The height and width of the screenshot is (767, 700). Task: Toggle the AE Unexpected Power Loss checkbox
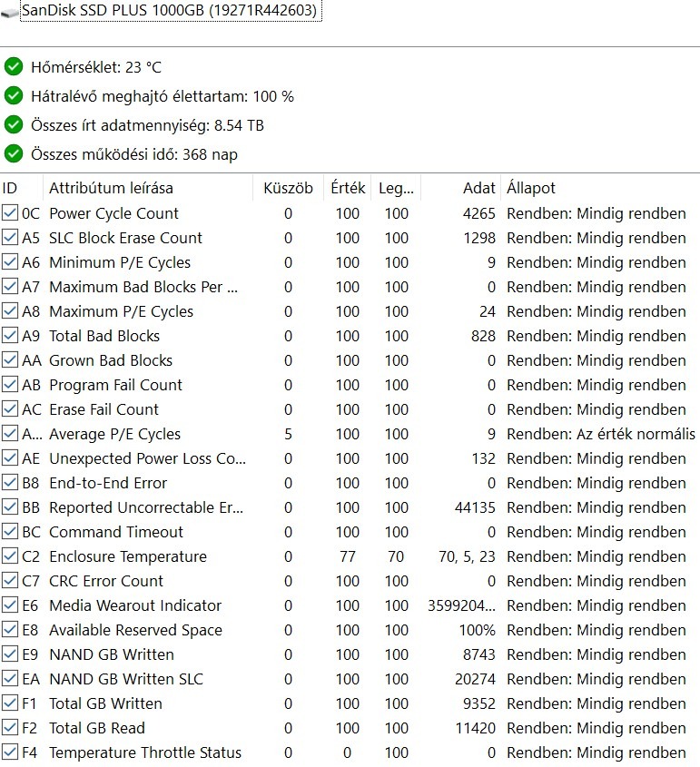pyautogui.click(x=10, y=458)
